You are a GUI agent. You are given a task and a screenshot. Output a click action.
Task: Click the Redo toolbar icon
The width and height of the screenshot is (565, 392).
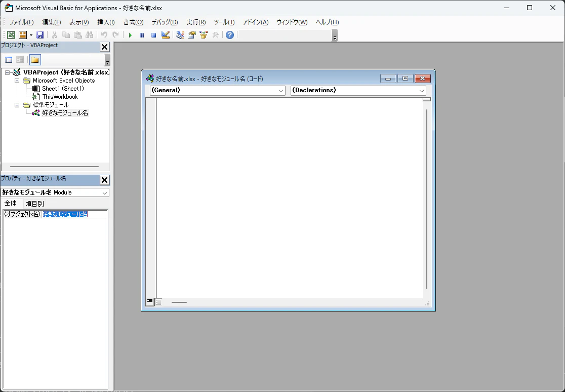point(115,35)
